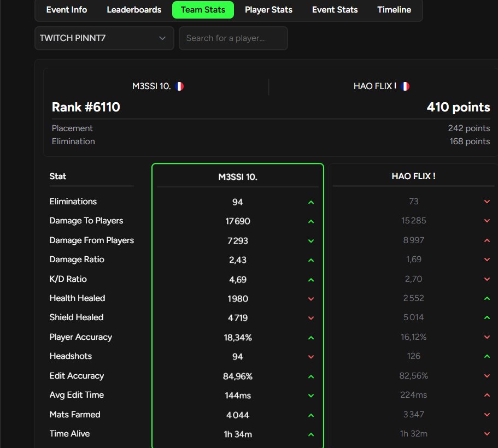
Task: Click green up arrow for M3SSI Mats Farmed
Action: (x=311, y=415)
